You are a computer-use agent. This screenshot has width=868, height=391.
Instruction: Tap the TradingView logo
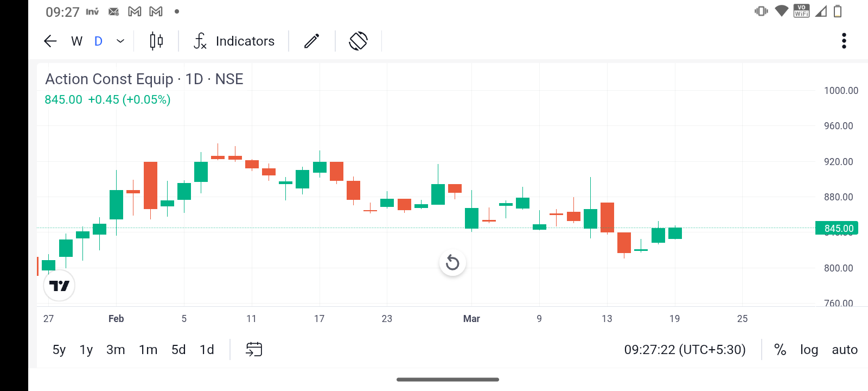[59, 286]
